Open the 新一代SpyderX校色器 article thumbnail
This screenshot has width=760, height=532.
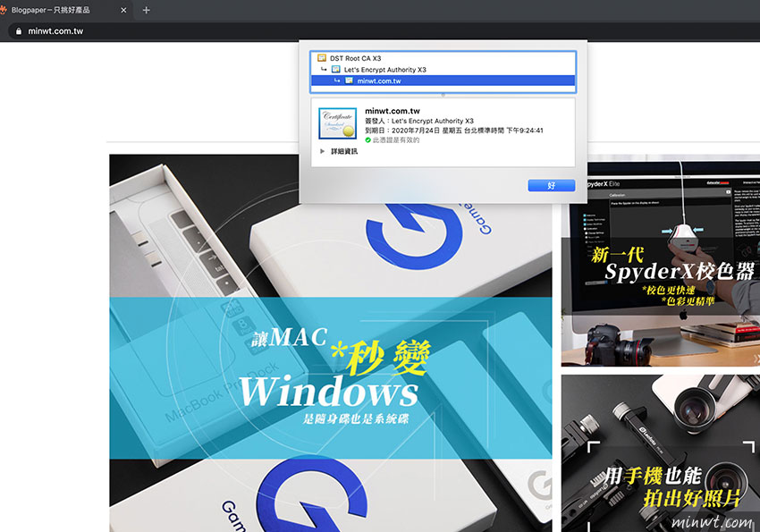click(661, 264)
